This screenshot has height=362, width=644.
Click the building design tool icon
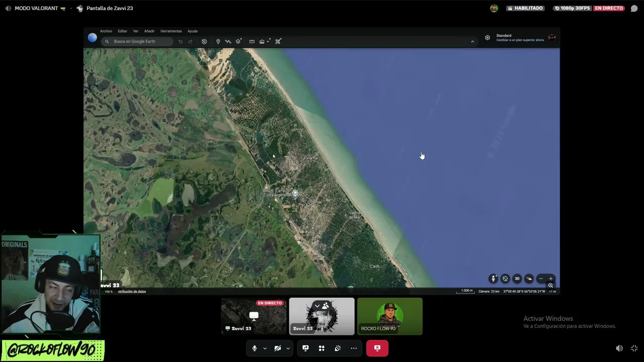click(262, 41)
